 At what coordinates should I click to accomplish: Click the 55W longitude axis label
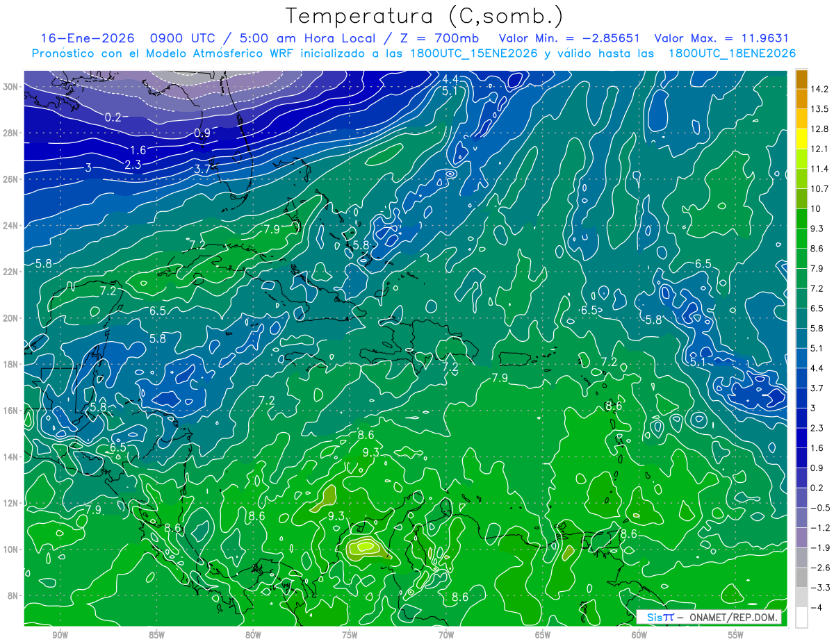735,636
